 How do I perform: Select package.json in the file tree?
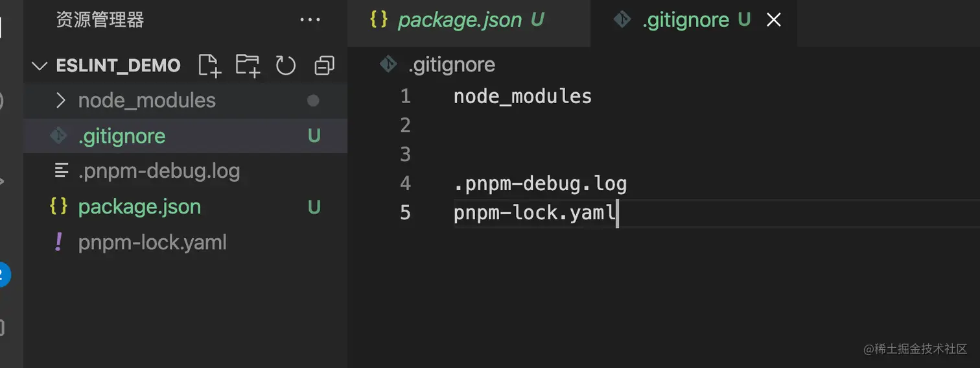139,206
